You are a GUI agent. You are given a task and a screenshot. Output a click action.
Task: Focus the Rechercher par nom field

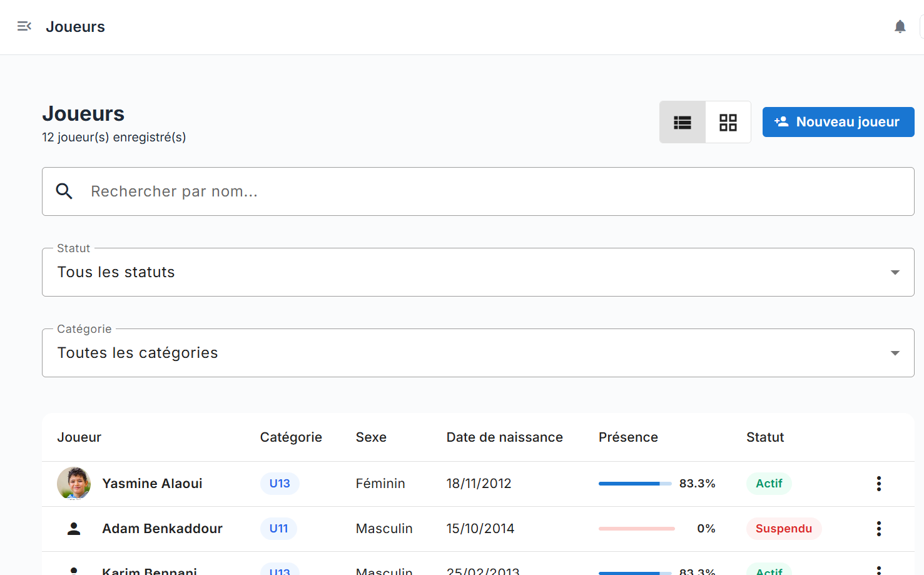pos(488,191)
